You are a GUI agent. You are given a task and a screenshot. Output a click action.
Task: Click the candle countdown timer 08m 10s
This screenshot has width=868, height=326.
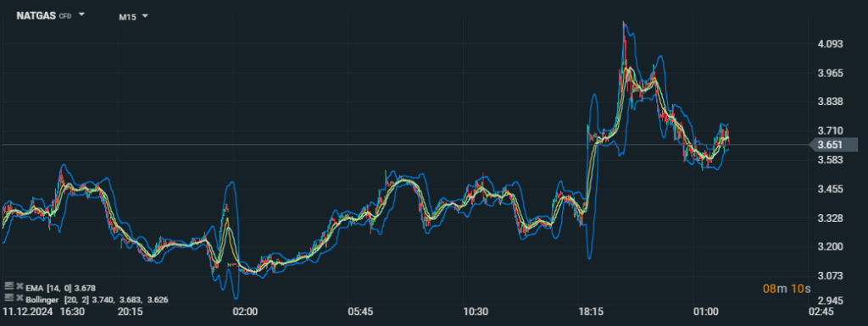(x=787, y=289)
